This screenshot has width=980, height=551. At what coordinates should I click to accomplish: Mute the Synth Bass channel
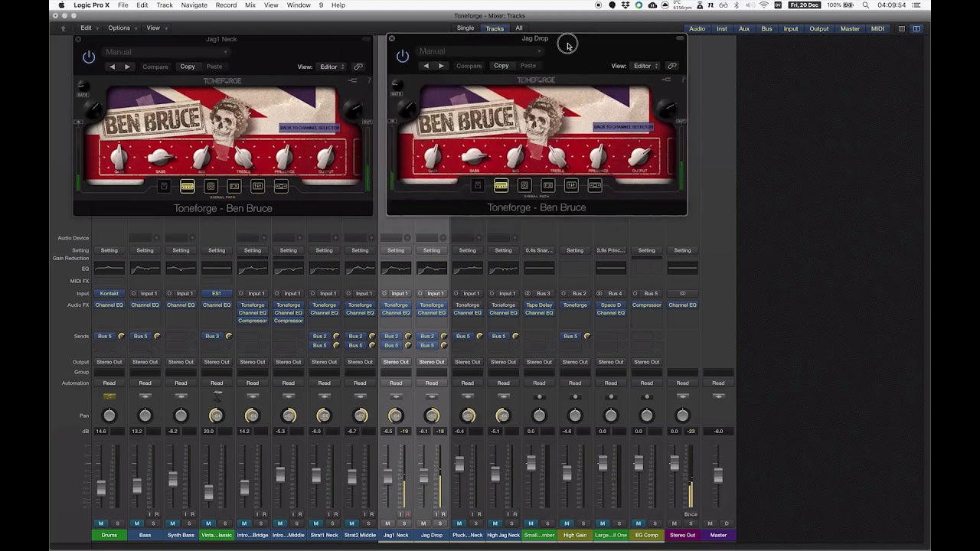pos(172,523)
